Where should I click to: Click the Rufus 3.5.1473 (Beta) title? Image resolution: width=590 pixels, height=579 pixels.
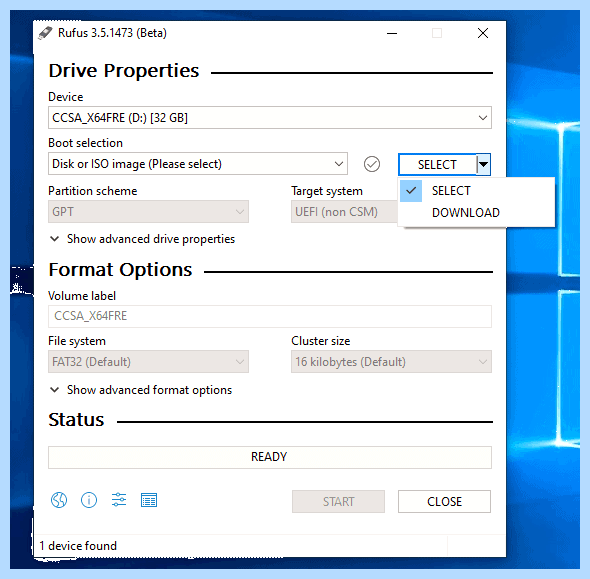pyautogui.click(x=112, y=33)
